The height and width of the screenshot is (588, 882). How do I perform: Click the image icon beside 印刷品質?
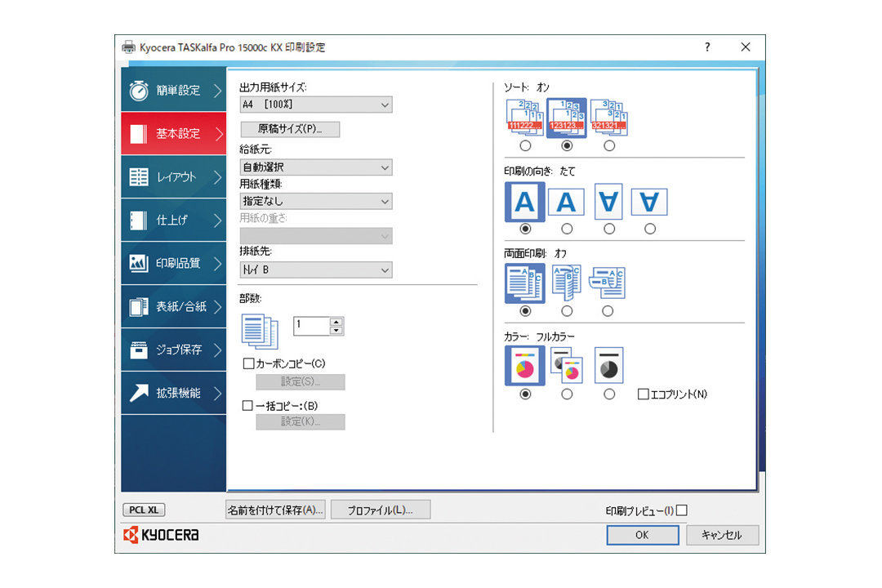pyautogui.click(x=139, y=263)
